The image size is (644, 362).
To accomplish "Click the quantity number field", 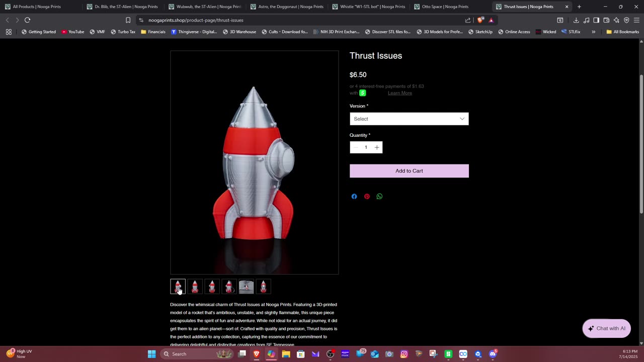I will (366, 147).
